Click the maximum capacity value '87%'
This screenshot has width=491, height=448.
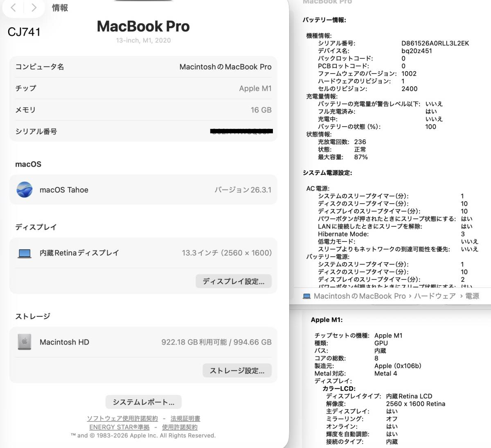361,157
